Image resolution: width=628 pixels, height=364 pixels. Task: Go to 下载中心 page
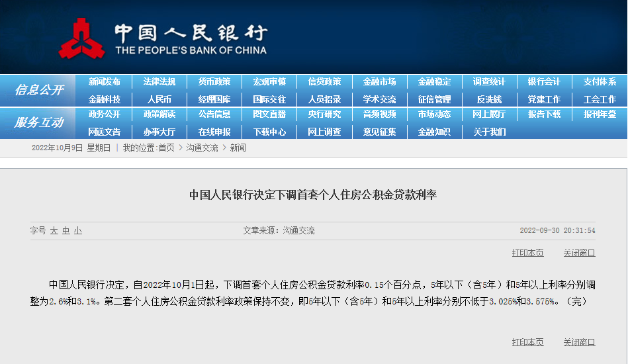point(269,132)
